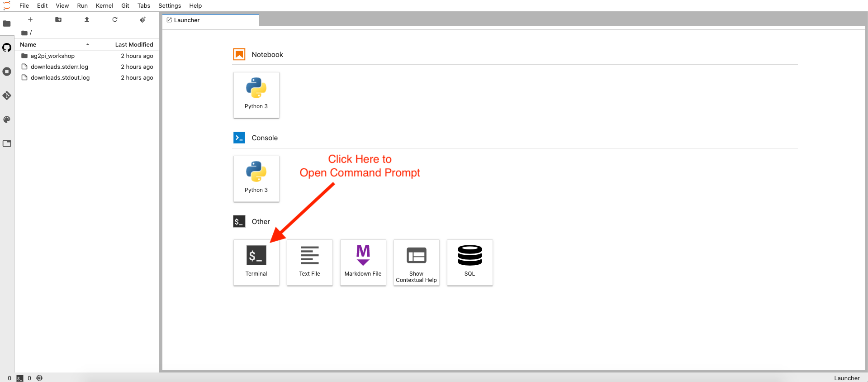Click the upload files button

click(x=87, y=19)
